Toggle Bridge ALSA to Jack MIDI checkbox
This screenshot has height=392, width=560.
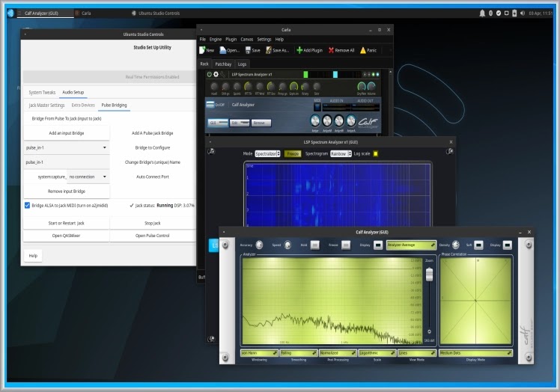[27, 205]
